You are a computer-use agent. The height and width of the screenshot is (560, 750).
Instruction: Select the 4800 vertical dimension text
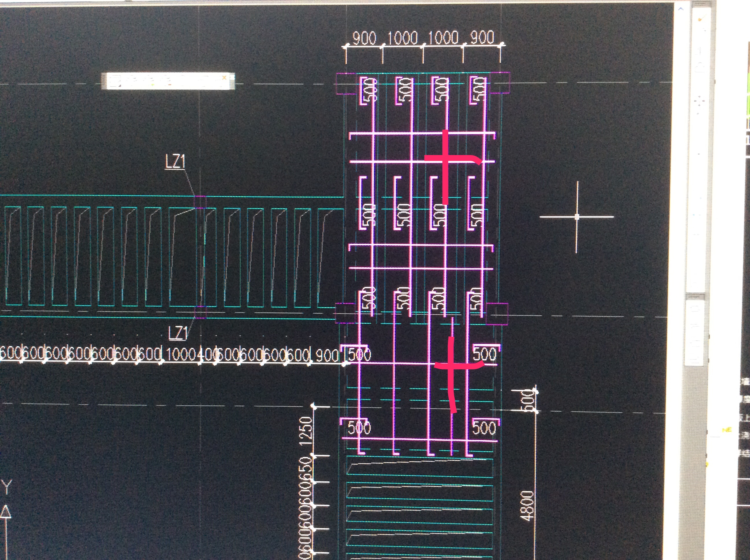coord(527,505)
